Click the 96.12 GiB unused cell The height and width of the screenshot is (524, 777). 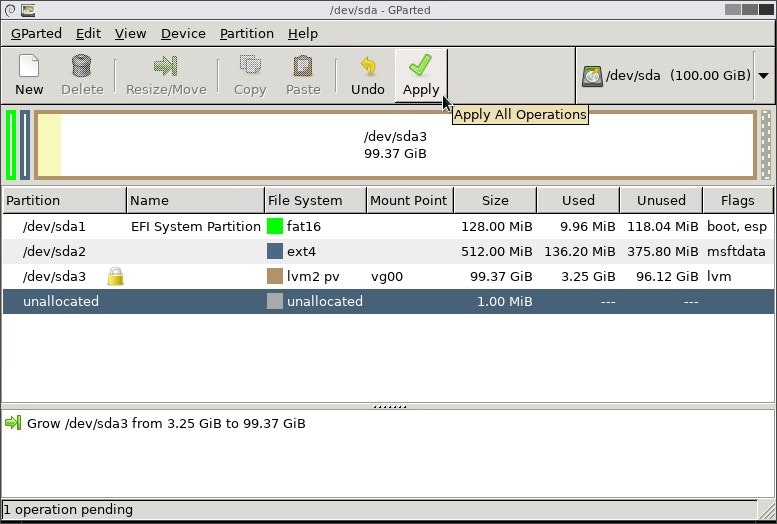pos(667,276)
